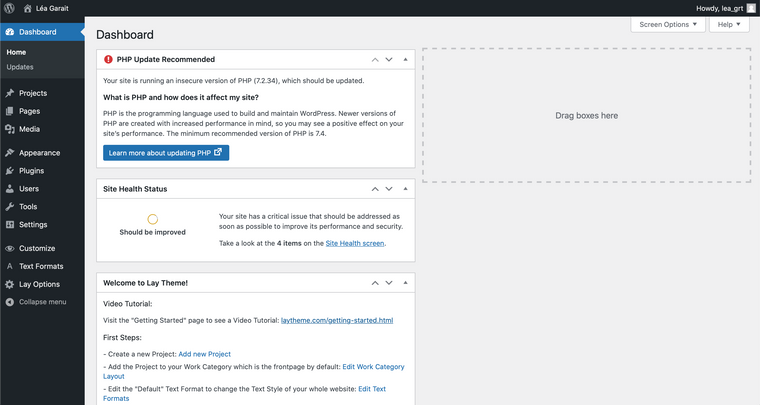The height and width of the screenshot is (405, 760).
Task: Click the Plugins icon in sidebar
Action: click(x=9, y=171)
